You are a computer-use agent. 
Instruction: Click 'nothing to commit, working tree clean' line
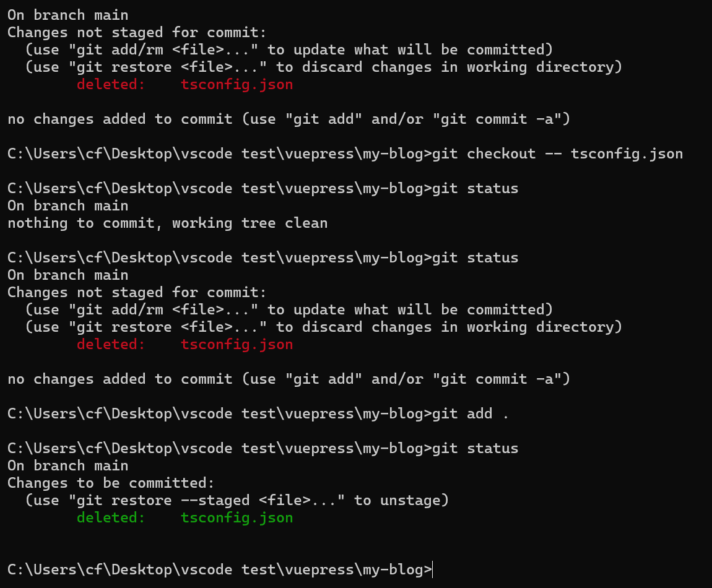pyautogui.click(x=168, y=223)
